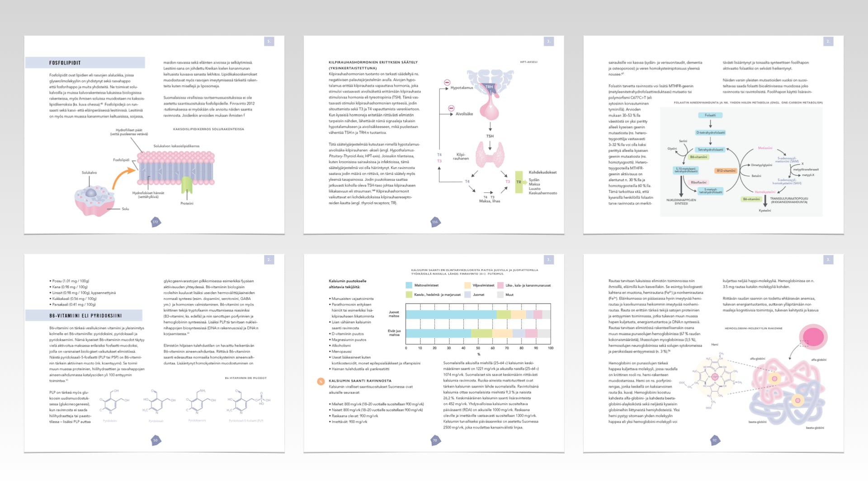Click the KILPIRAUHASHORMONIEN ERITYKSEN SÄÄTELY heading
Viewport: 868px width, 488px height.
coord(373,65)
